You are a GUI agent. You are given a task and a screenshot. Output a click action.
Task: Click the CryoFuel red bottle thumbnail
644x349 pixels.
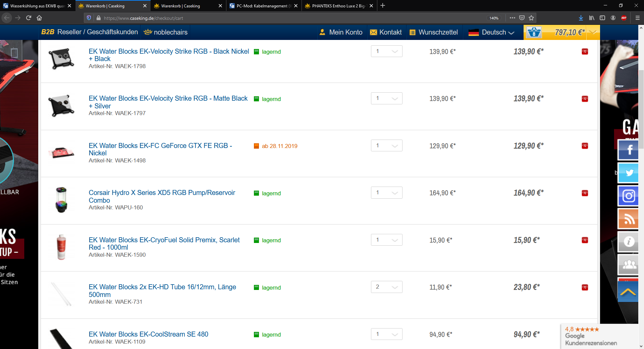(x=61, y=247)
